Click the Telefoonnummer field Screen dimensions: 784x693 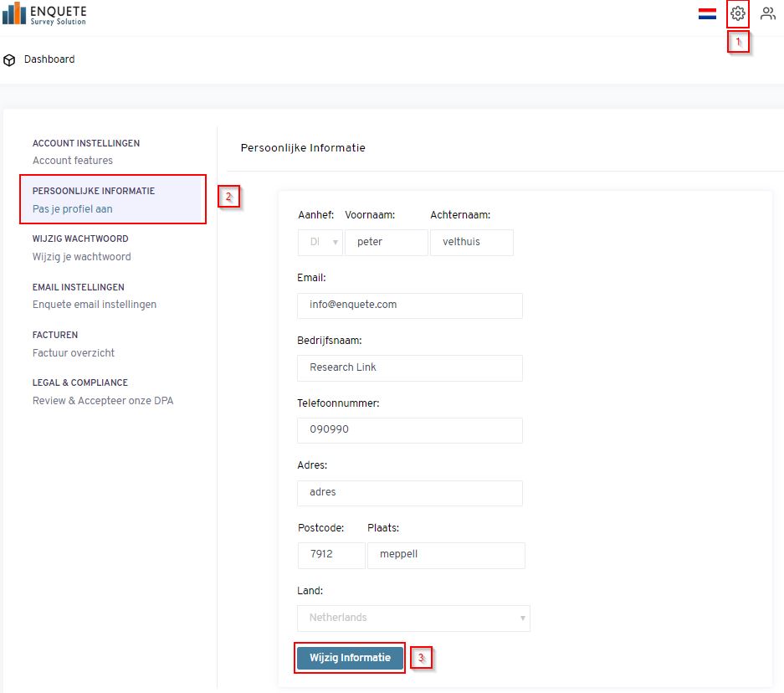pyautogui.click(x=409, y=430)
